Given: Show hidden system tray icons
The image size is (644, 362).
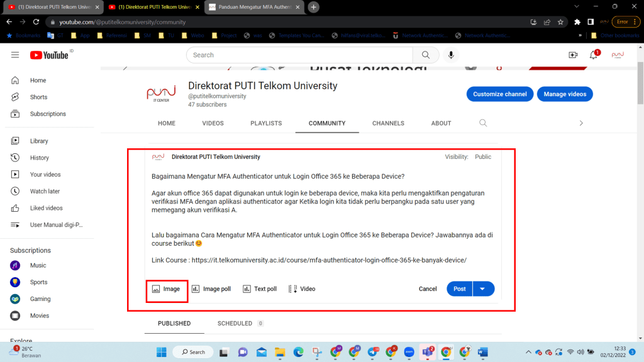Looking at the screenshot, I should click(528, 352).
